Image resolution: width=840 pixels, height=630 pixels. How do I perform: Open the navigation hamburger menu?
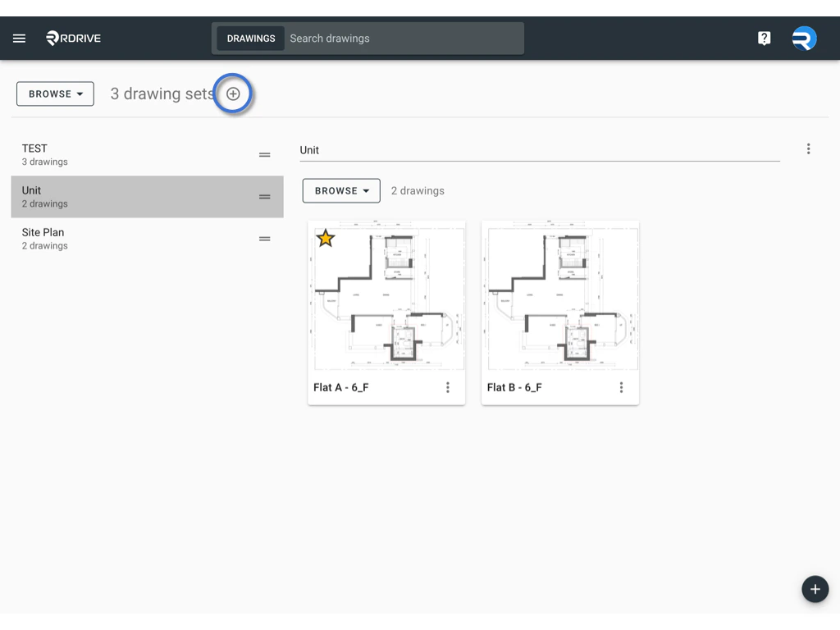[x=19, y=38]
